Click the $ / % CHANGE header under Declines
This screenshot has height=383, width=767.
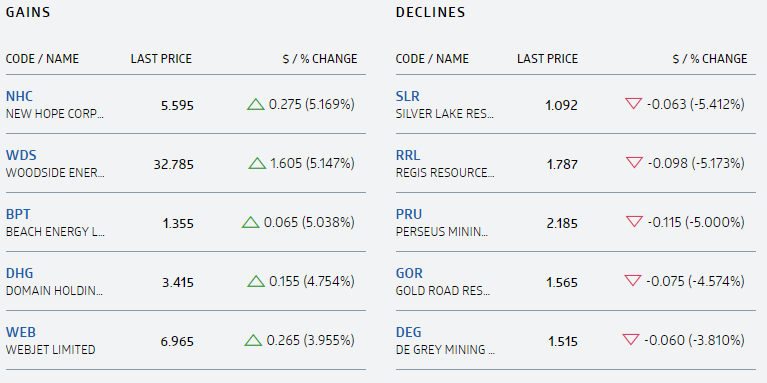(x=710, y=59)
